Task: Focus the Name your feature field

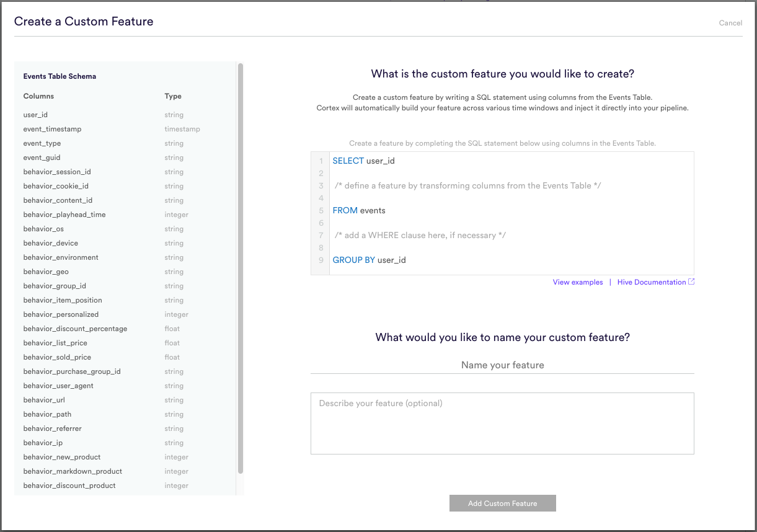Action: 502,365
